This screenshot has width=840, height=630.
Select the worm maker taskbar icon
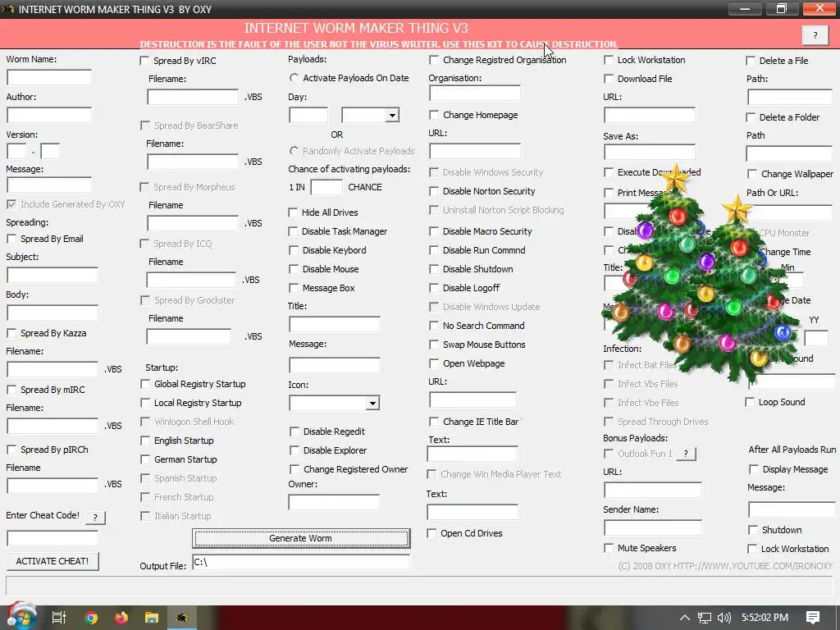point(182,618)
